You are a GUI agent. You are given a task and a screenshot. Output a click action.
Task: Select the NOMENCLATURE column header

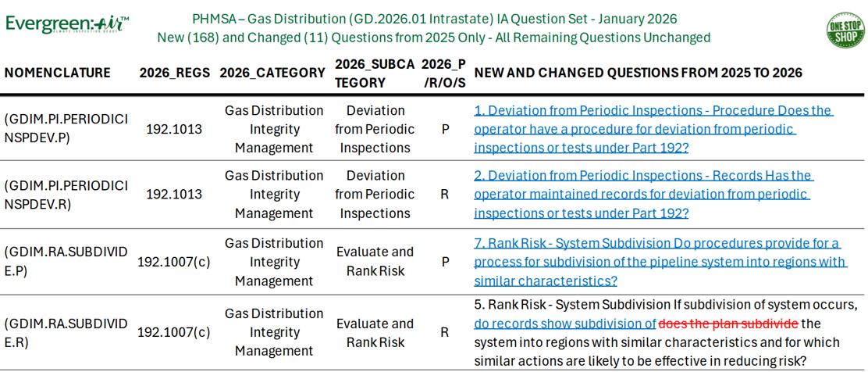click(x=58, y=73)
